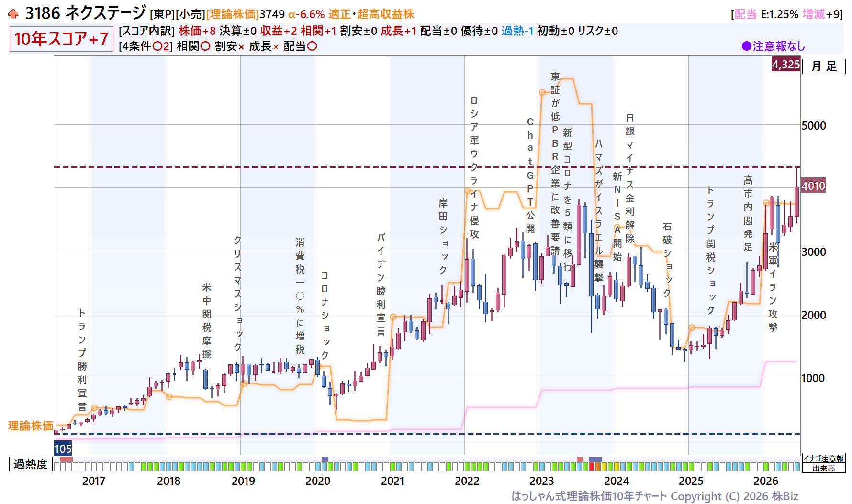Click the 成長× condition result
Viewport: 852px width, 504px height.
(x=264, y=46)
